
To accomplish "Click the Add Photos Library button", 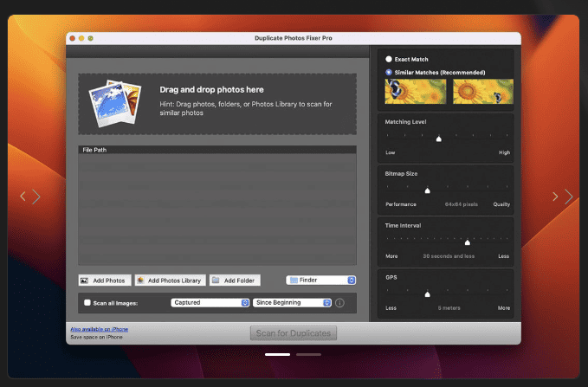I will click(x=171, y=281).
